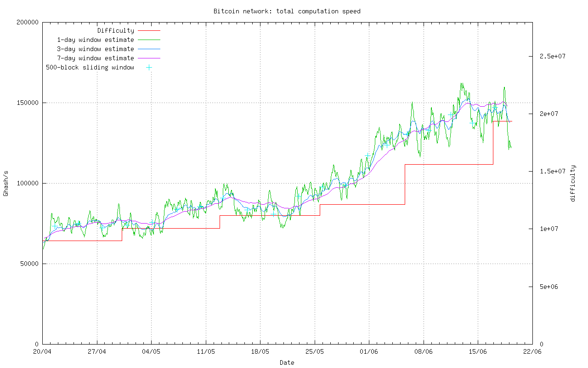Screen dimensions: 588x368
Task: Click the chart title 'Bitcoin network: total computation speed'
Action: pyautogui.click(x=287, y=11)
